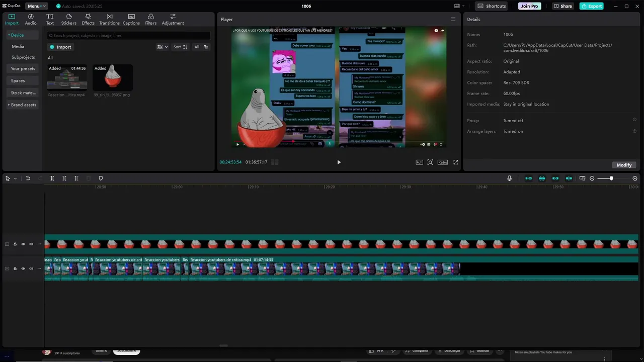
Task: Toggle the main track magnet
Action: coord(528,178)
